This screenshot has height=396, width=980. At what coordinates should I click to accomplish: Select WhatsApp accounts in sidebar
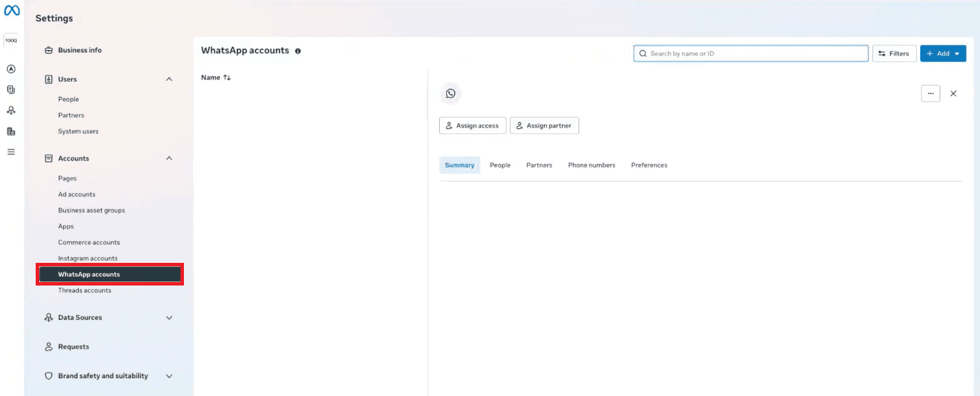point(110,275)
